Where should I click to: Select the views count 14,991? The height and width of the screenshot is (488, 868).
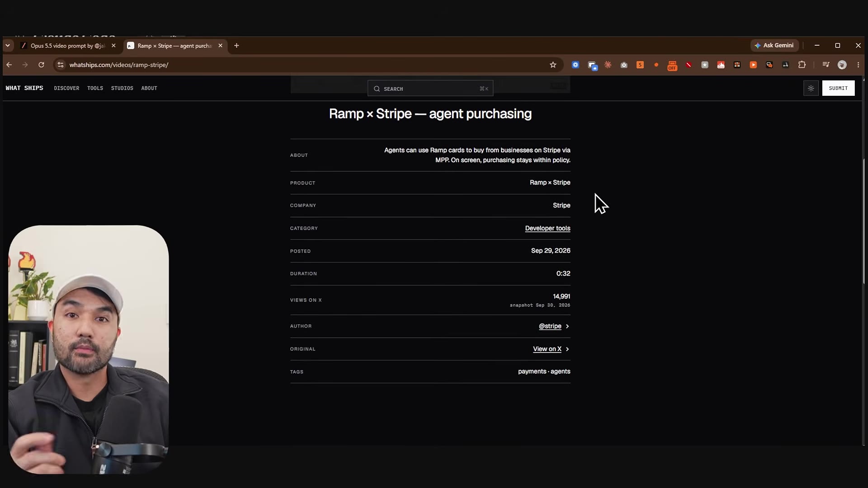561,296
